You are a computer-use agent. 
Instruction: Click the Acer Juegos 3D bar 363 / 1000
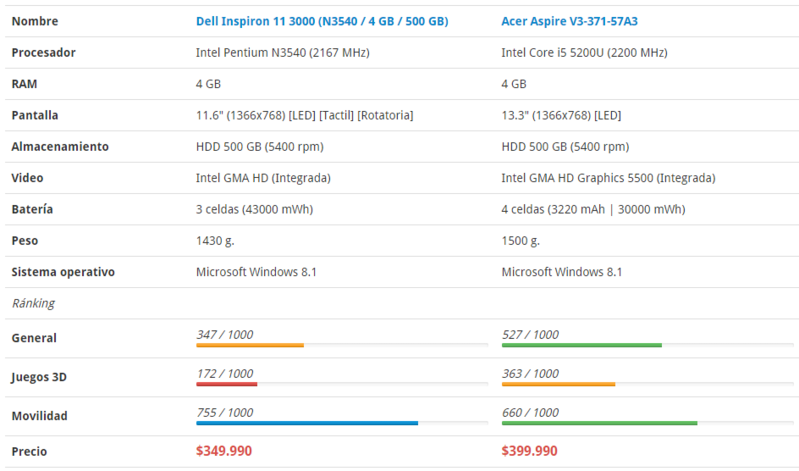tap(648, 384)
